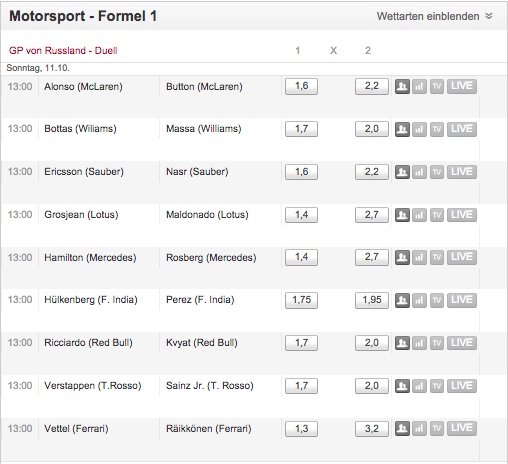Open statistics bar-chart icon in Bottas row
The width and height of the screenshot is (508, 464).
click(x=419, y=129)
